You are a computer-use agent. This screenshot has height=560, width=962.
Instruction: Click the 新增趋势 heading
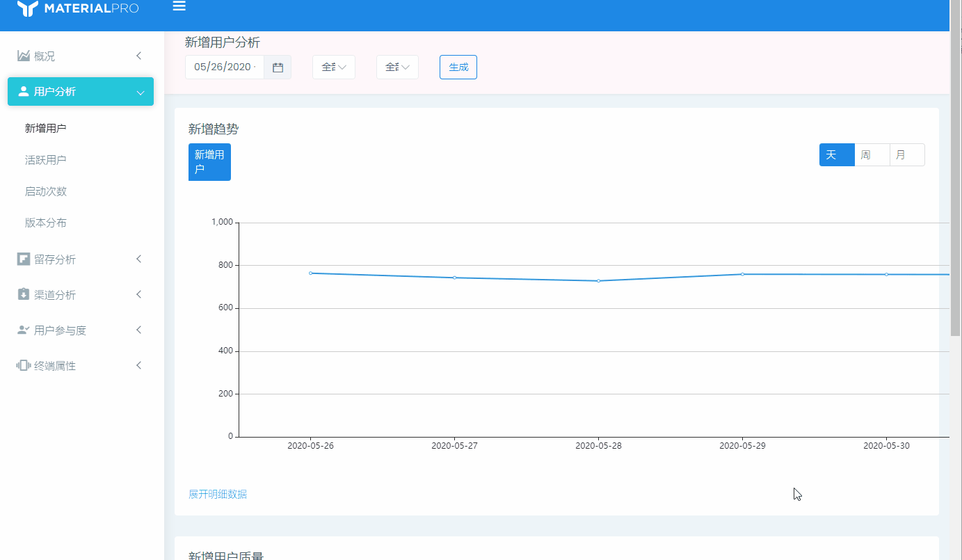tap(214, 129)
